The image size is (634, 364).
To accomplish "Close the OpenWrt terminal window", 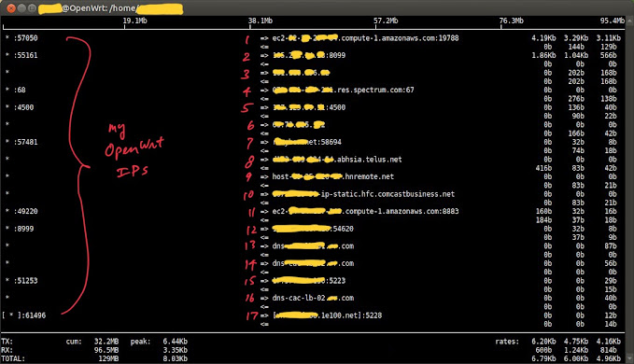I will (x=11, y=8).
